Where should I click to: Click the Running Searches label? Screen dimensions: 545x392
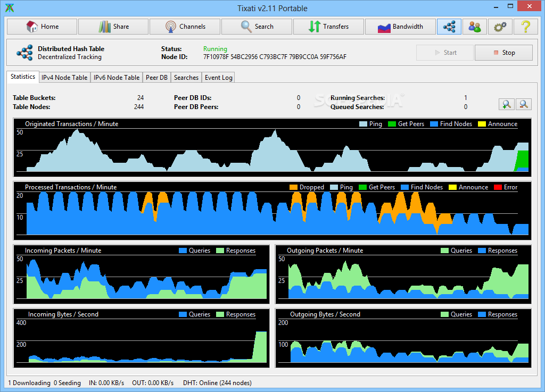(358, 98)
